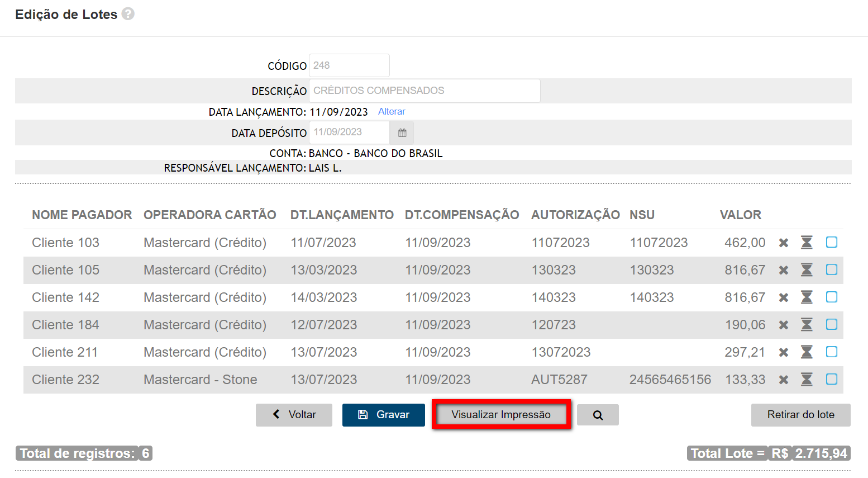Go back with the Voltar button
The width and height of the screenshot is (868, 478).
pos(294,415)
